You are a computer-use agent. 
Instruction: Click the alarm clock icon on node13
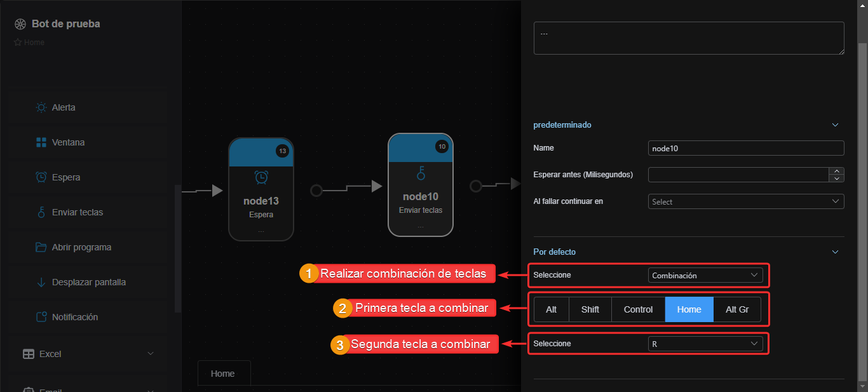pos(261,177)
